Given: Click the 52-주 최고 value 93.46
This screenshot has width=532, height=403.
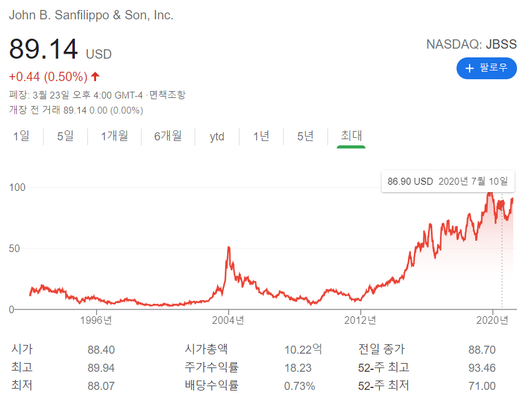Looking at the screenshot, I should (x=481, y=368).
